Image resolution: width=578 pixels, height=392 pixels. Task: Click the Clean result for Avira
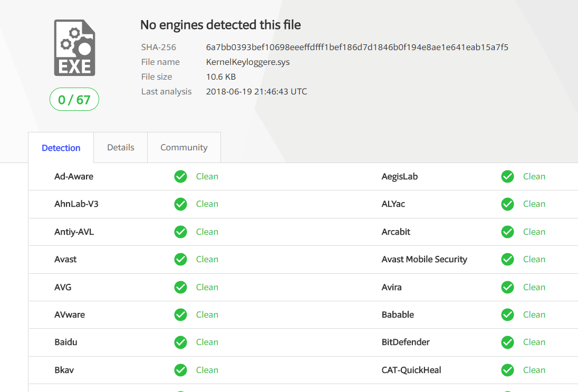534,287
